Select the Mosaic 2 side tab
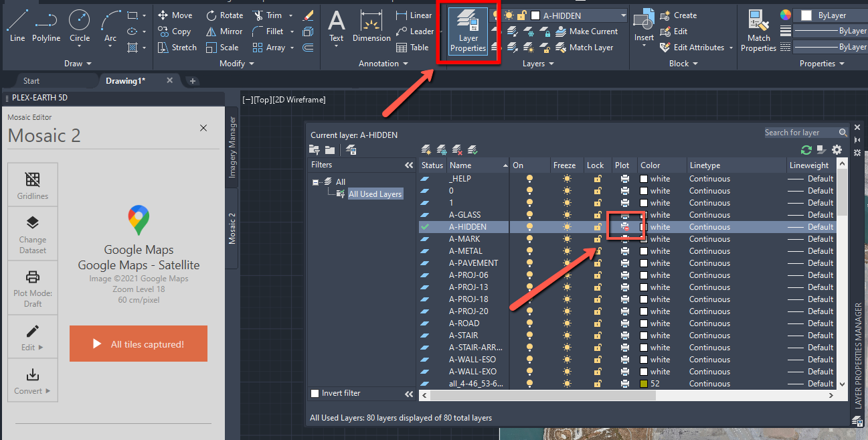868x440 pixels. [x=232, y=228]
